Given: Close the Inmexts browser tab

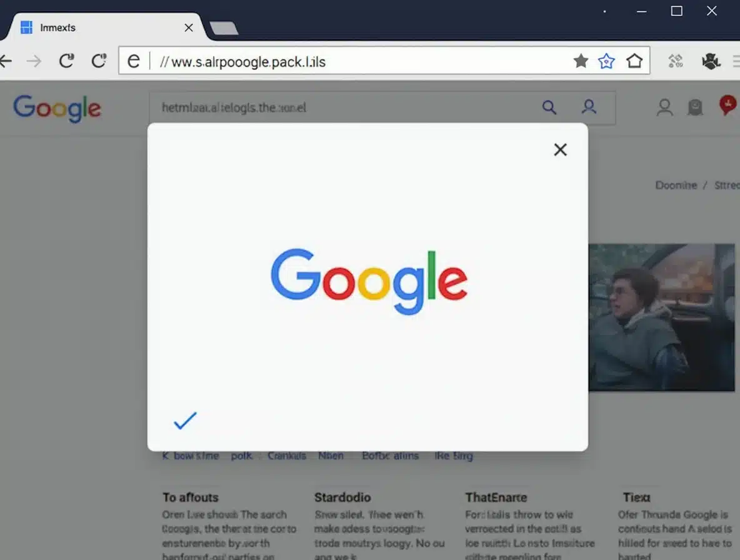Looking at the screenshot, I should (189, 28).
